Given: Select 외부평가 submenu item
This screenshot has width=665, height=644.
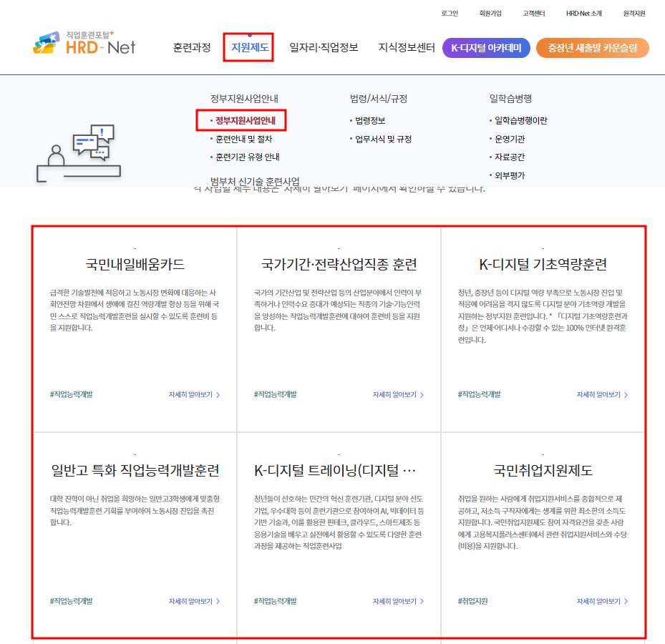Looking at the screenshot, I should tap(510, 175).
